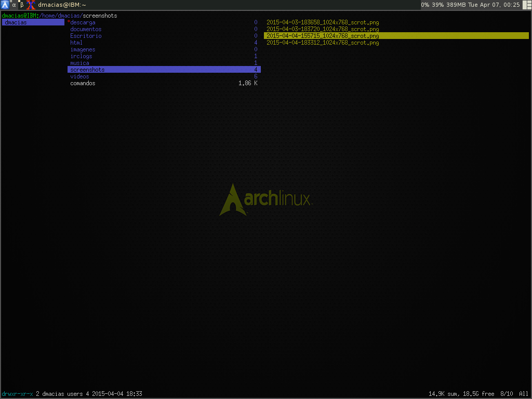Click the 389MB memory indicator

pyautogui.click(x=456, y=5)
